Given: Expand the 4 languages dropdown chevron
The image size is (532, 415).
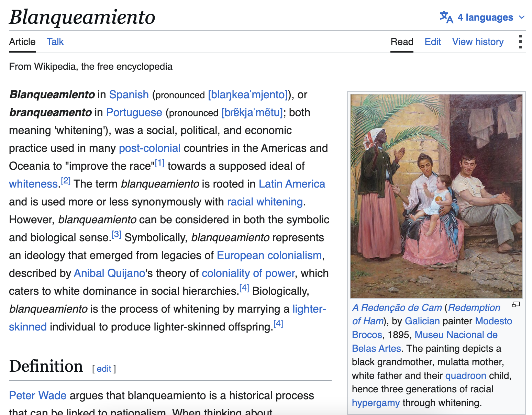Looking at the screenshot, I should coord(522,17).
